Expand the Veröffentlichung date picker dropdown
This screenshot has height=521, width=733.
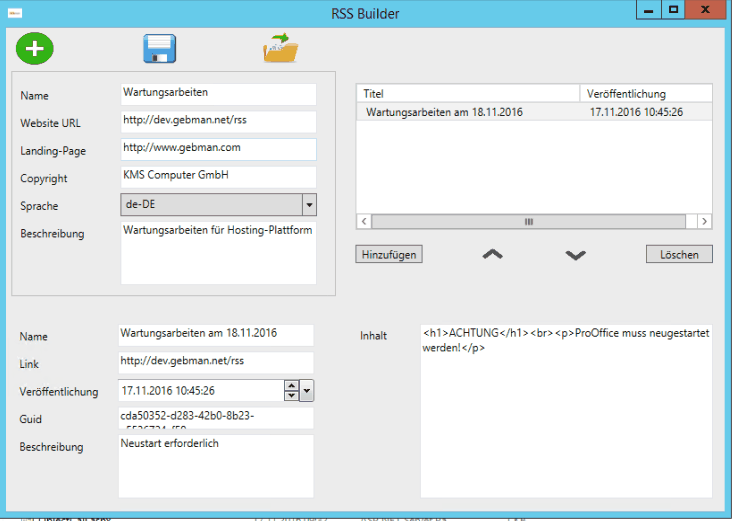pos(307,391)
